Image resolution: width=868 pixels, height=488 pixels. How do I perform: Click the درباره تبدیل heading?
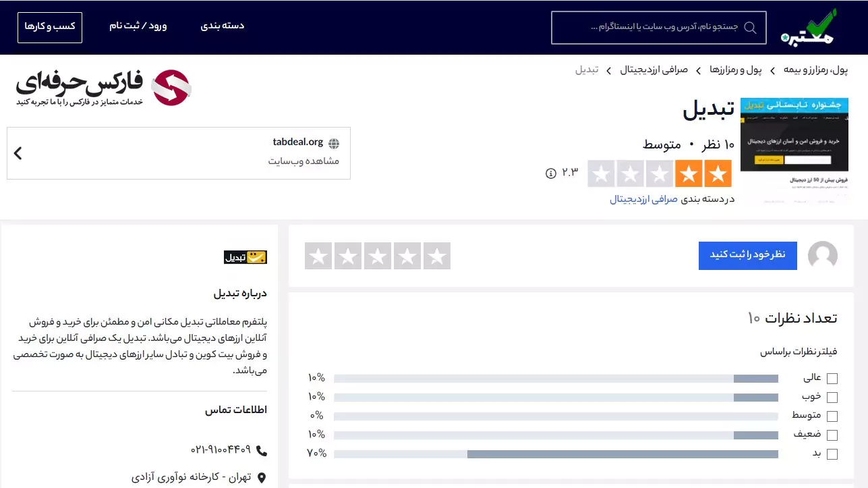pos(240,293)
